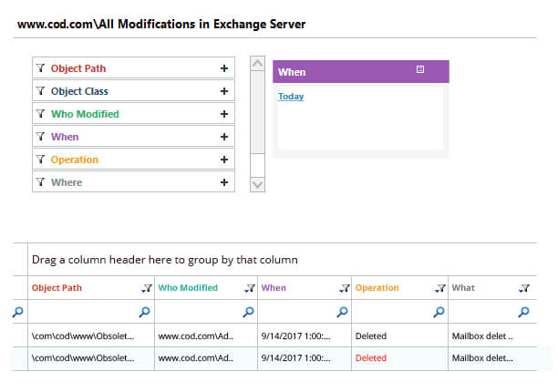Expand the Who Modified filter with plus
This screenshot has height=392, width=558.
[224, 114]
